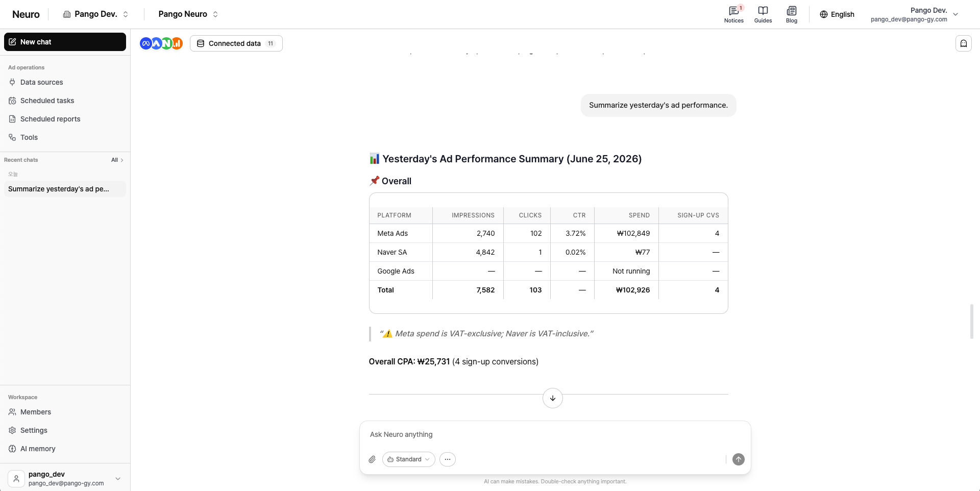Click the paperclip attachment icon
Viewport: 980px width, 491px height.
click(x=372, y=459)
